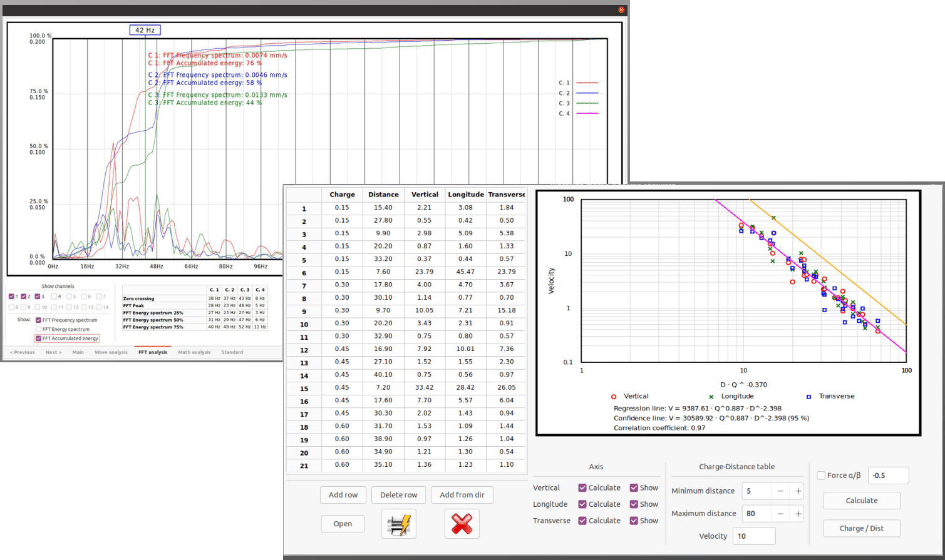945x560 pixels.
Task: Toggle FFT Accumulated energy checkbox
Action: pyautogui.click(x=39, y=339)
